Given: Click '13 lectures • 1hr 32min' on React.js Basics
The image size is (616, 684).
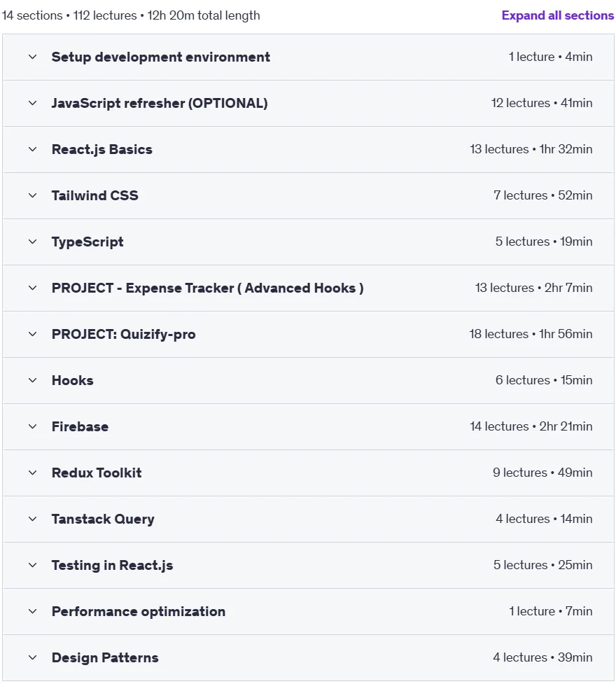Looking at the screenshot, I should coord(531,149).
